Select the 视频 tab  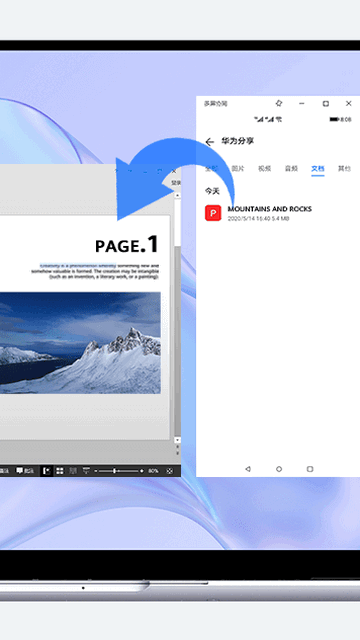[264, 169]
